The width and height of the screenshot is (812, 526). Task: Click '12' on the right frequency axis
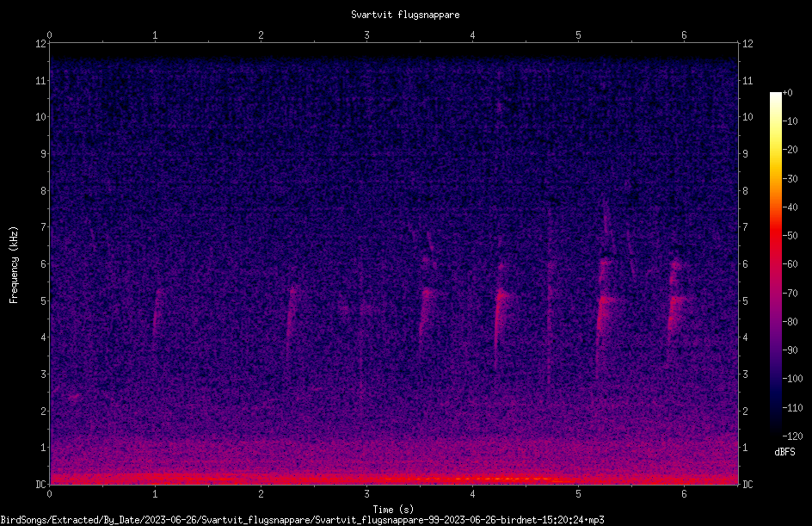(747, 44)
